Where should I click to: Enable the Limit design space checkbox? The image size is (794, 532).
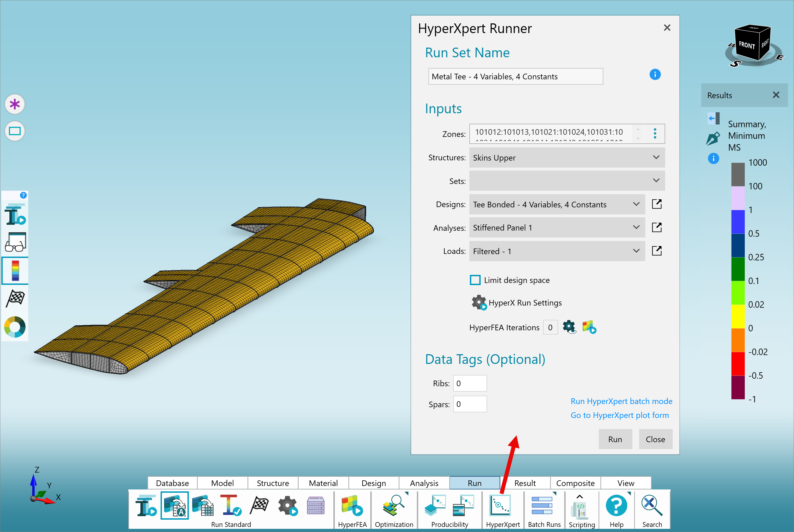(475, 280)
